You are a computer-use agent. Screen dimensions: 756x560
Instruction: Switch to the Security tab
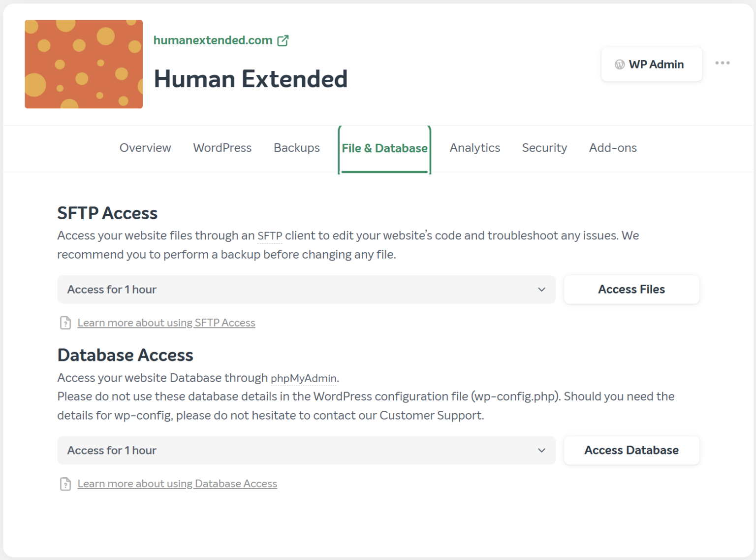point(544,148)
